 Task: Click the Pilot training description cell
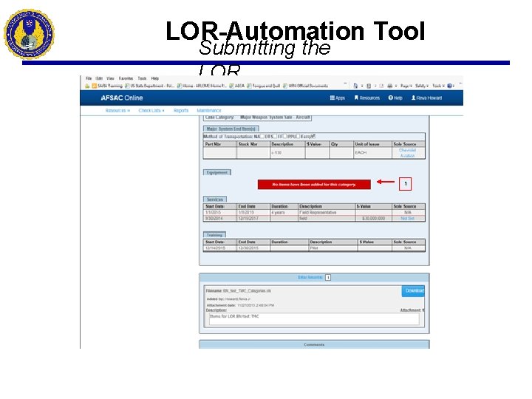pyautogui.click(x=332, y=248)
